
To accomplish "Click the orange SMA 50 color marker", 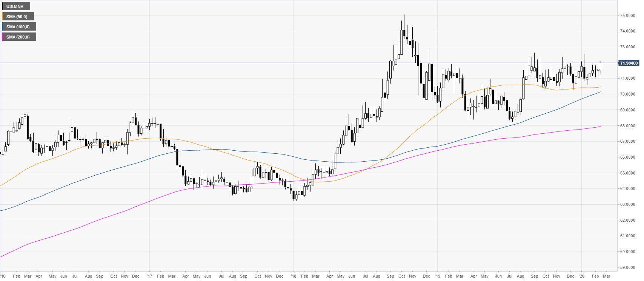I will click(x=3, y=17).
